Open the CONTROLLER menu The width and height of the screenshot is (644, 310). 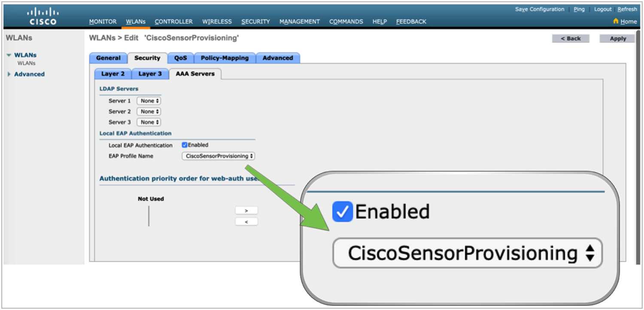173,21
